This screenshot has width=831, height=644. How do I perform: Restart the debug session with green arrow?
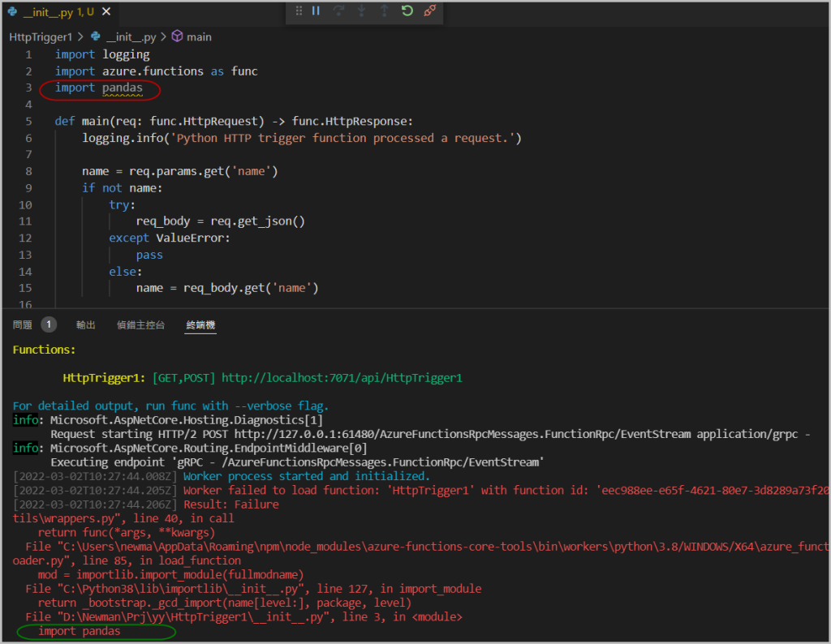(407, 11)
